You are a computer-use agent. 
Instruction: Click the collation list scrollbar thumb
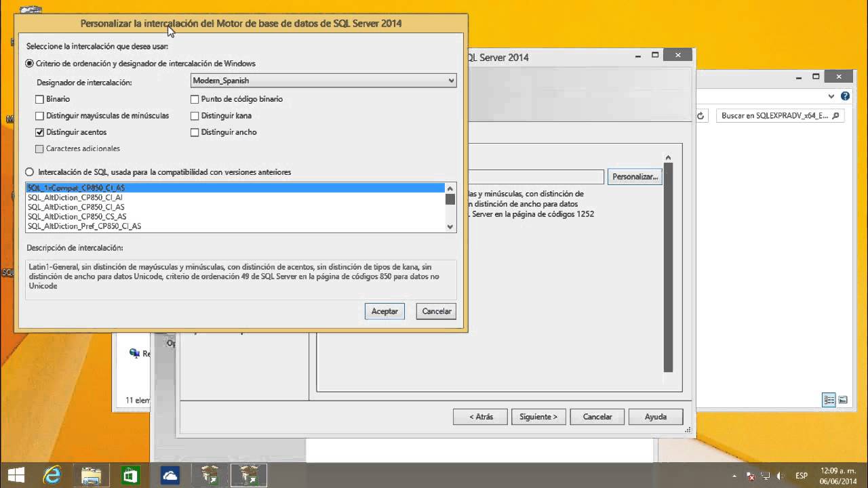click(450, 199)
